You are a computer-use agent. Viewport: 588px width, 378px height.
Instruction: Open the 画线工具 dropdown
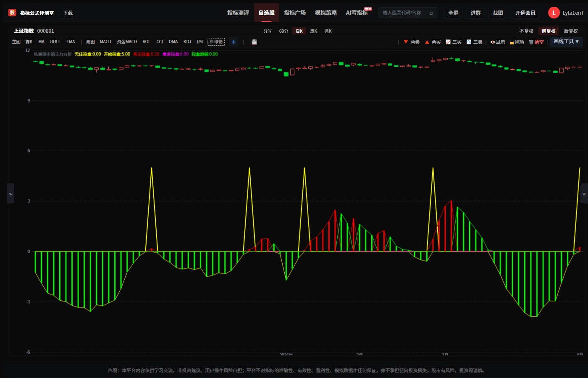coord(566,42)
